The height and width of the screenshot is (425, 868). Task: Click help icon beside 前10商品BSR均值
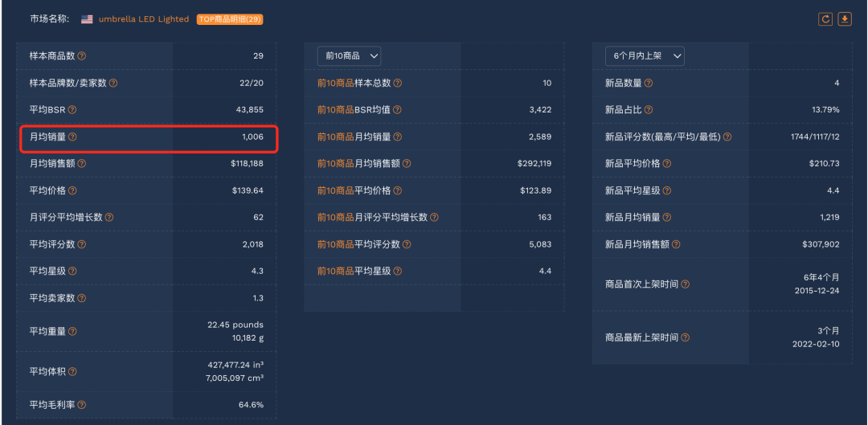[x=398, y=110]
